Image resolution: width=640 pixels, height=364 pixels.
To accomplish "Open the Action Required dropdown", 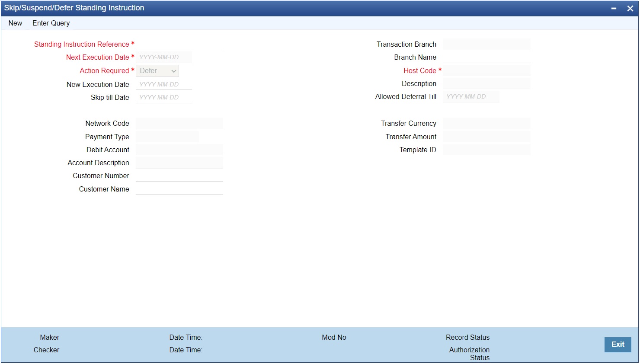I will coord(157,71).
